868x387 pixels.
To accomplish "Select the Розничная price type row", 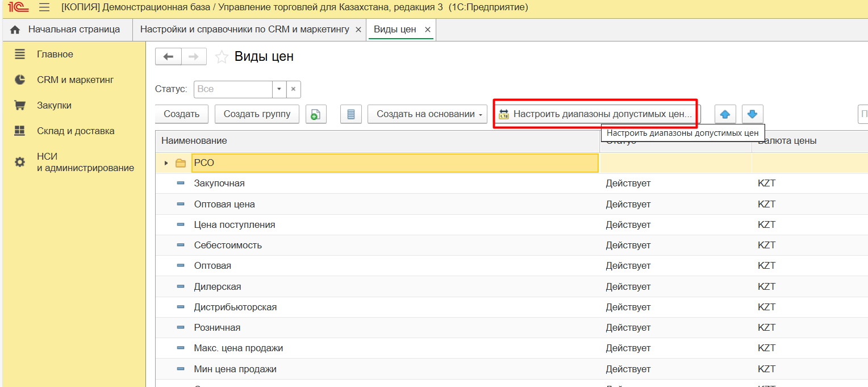I will 217,328.
